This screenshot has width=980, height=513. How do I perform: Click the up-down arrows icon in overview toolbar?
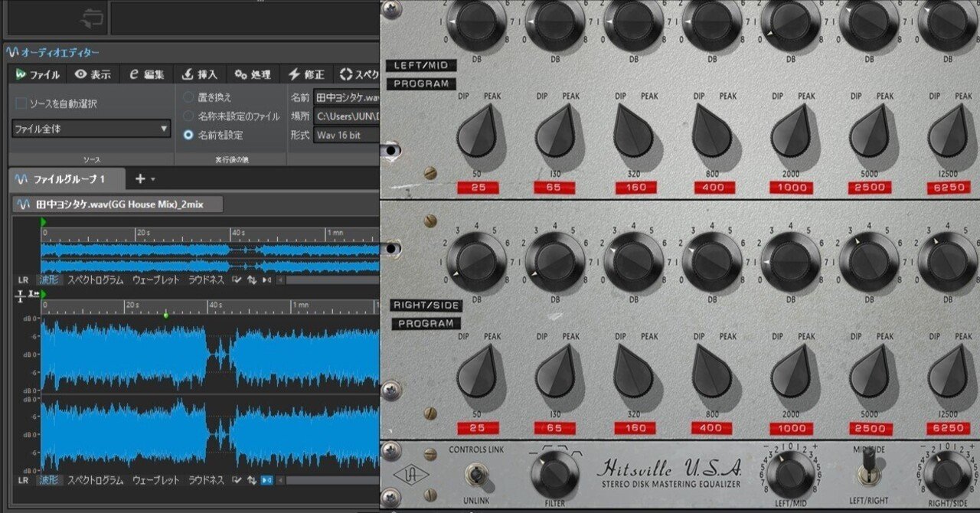pos(252,280)
